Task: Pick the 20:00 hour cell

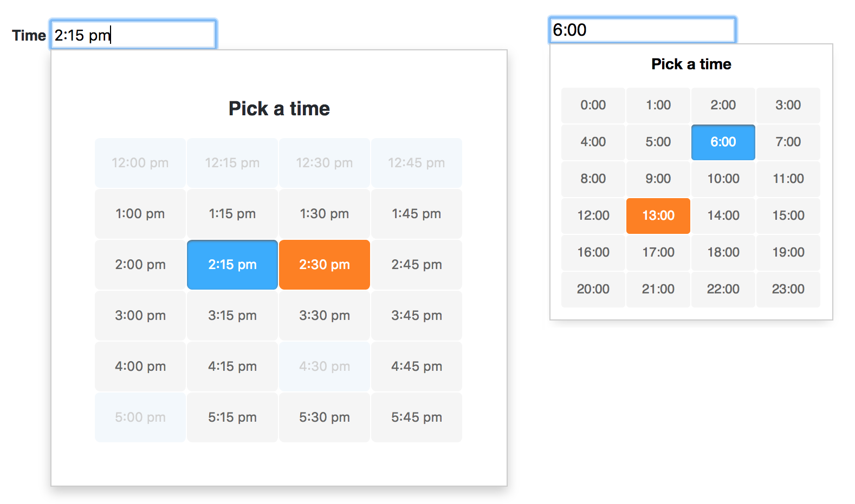Action: [593, 290]
